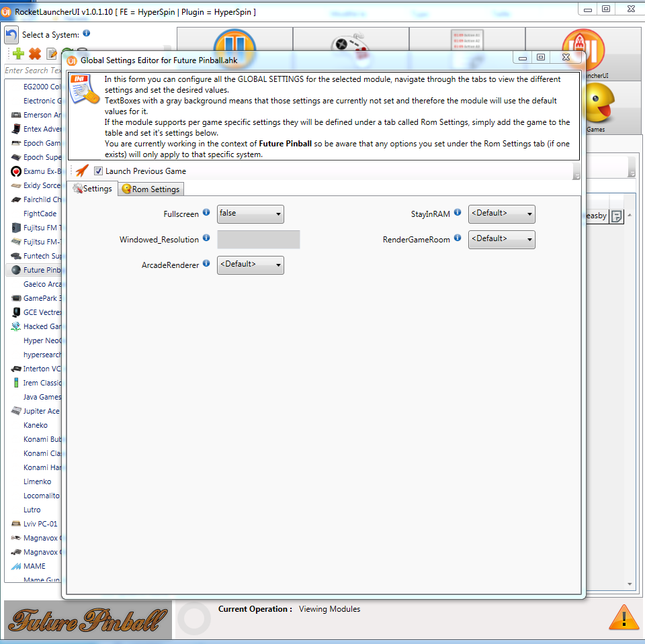645x644 pixels.
Task: Click the blue undo arrow icon
Action: 11,35
